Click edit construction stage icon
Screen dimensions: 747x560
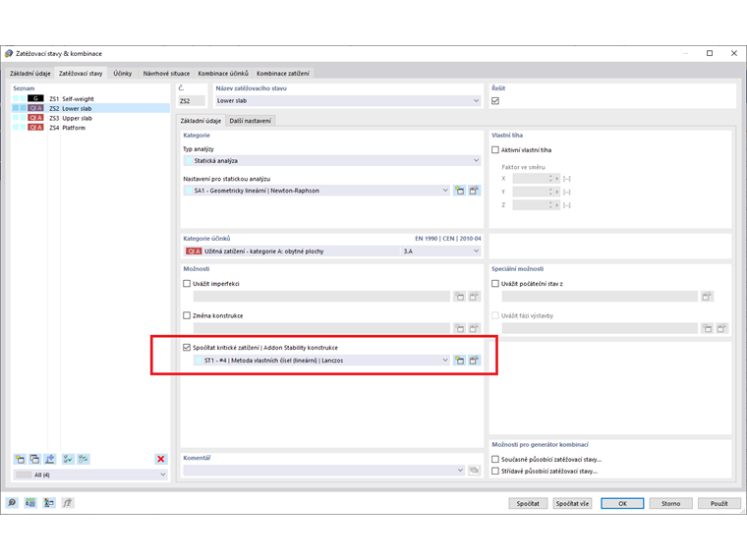[x=722, y=328]
